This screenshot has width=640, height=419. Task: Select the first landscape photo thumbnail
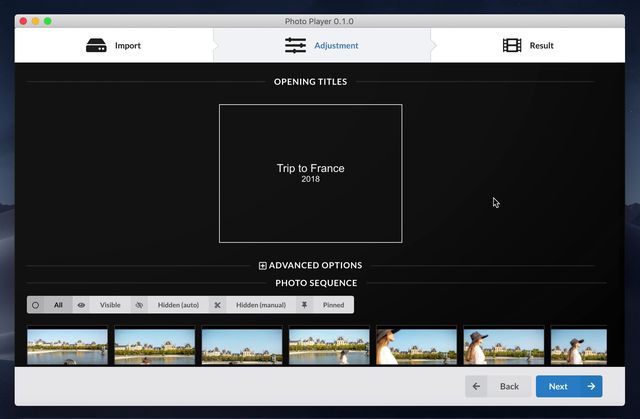[67, 346]
